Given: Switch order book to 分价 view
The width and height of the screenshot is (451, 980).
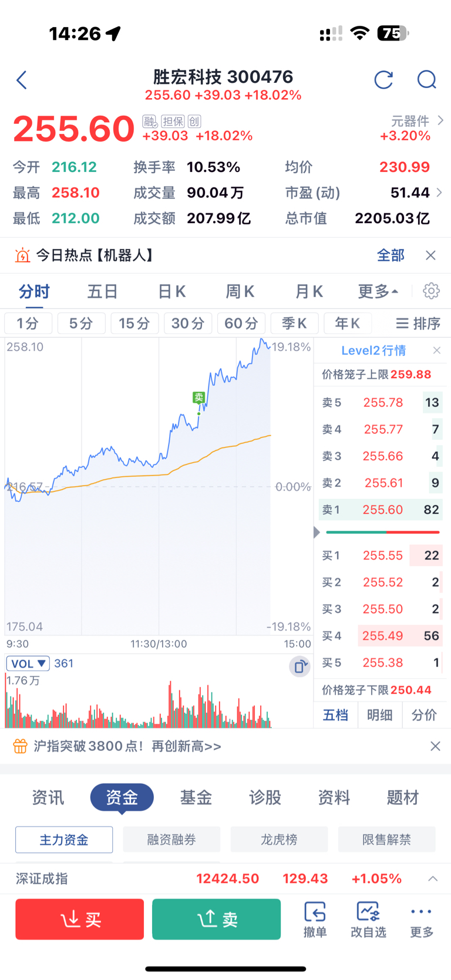Looking at the screenshot, I should (x=424, y=715).
